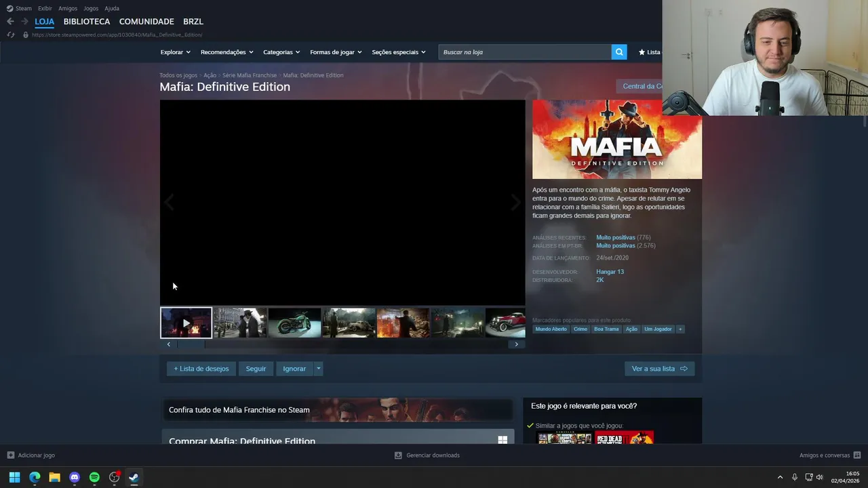
Task: Select the Um Jogador tag
Action: coord(658,329)
